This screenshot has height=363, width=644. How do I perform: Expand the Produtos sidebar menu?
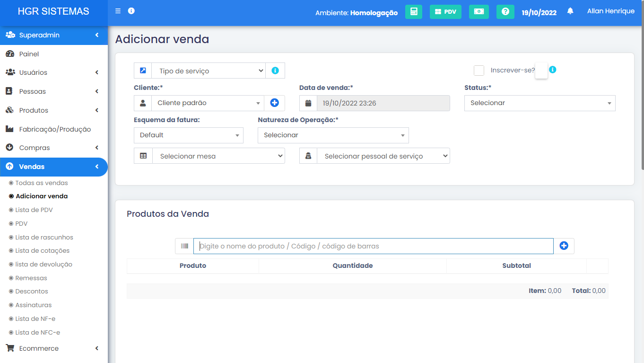[x=53, y=110]
